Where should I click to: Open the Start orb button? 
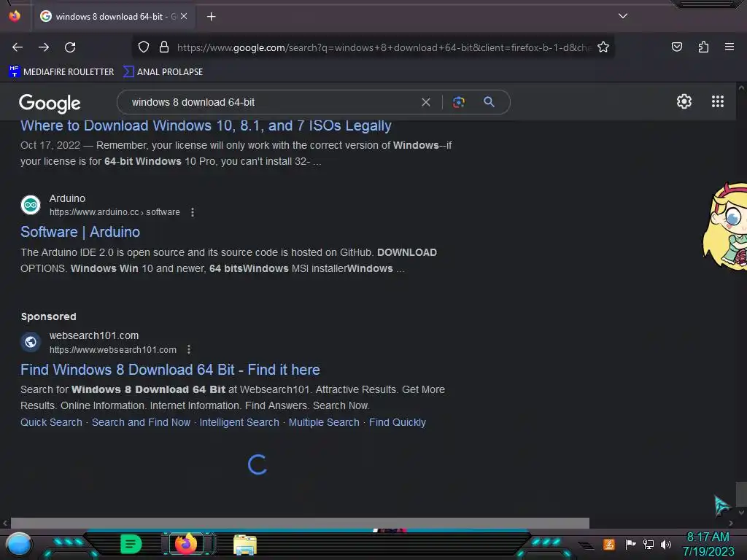coord(19,545)
